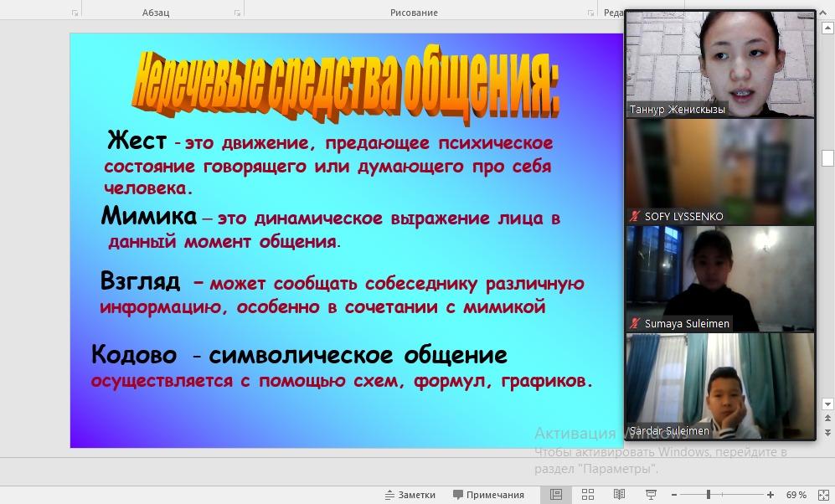The width and height of the screenshot is (835, 504).
Task: Switch to Normal view in status bar
Action: click(555, 495)
